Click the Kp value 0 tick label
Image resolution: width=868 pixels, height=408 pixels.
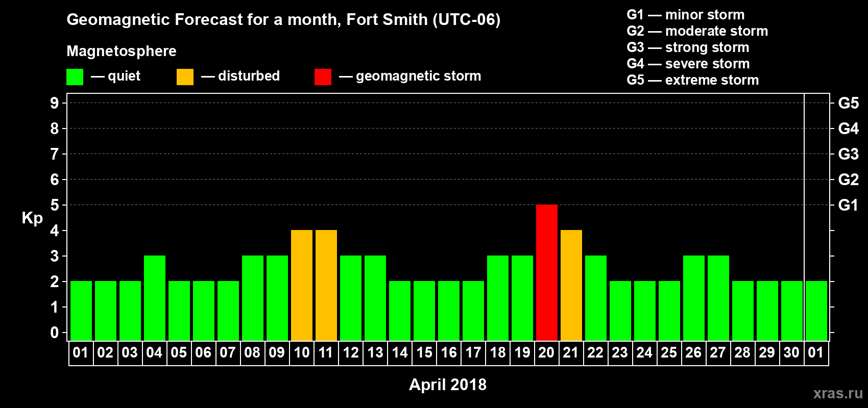tap(55, 333)
